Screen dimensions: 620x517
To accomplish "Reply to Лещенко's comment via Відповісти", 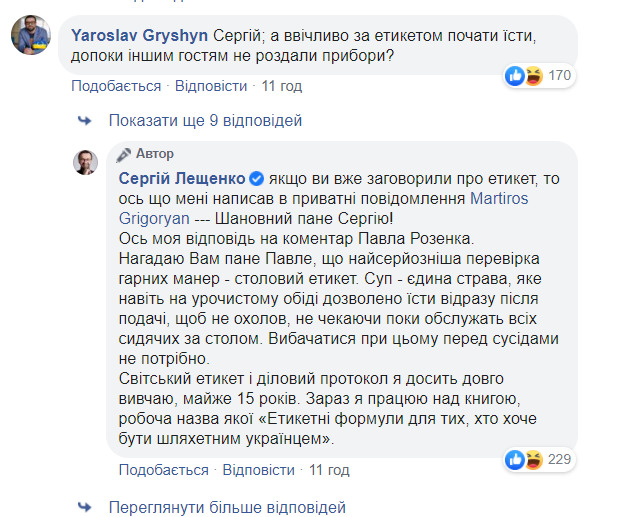I will click(260, 470).
